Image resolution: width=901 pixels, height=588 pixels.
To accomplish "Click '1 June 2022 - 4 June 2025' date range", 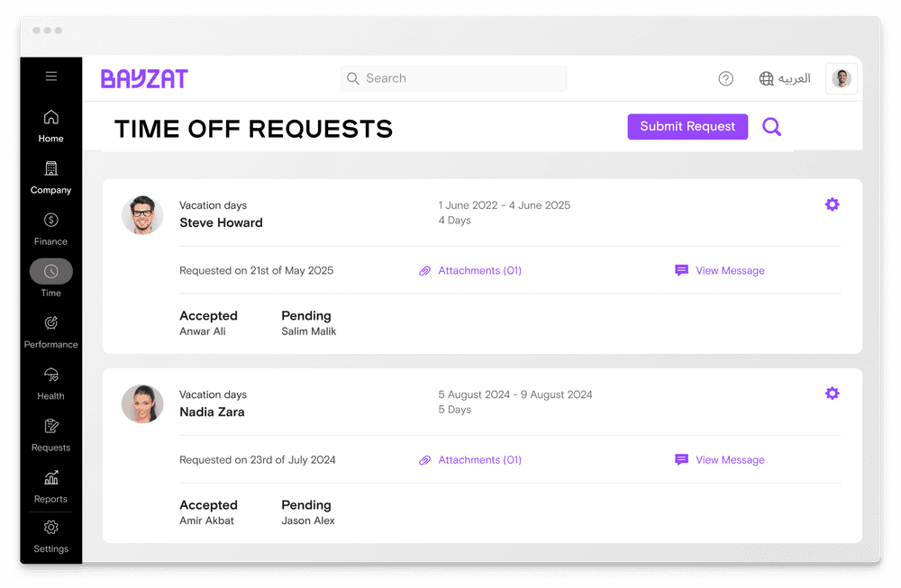I will pos(505,205).
